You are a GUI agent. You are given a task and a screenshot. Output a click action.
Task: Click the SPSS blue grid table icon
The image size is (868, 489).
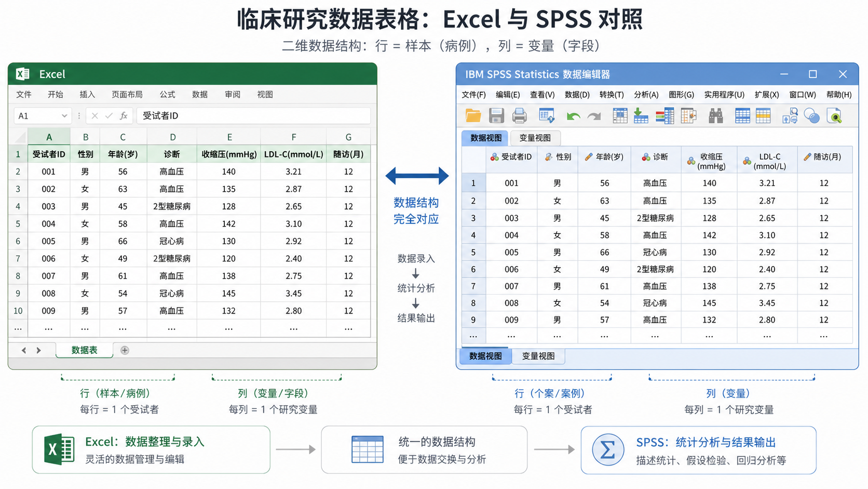click(x=742, y=116)
